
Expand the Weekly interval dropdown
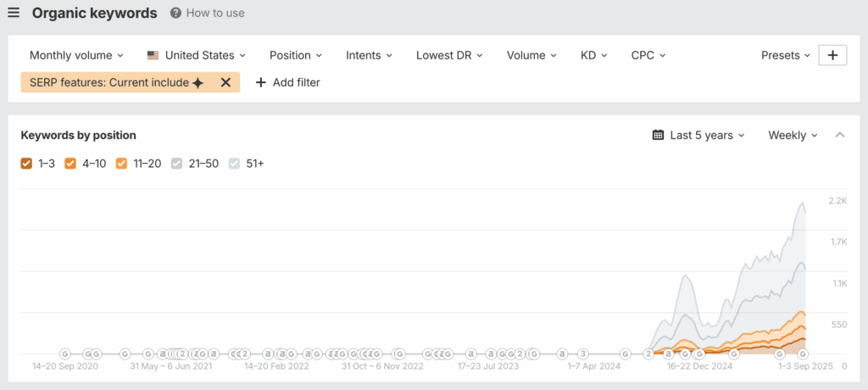793,136
